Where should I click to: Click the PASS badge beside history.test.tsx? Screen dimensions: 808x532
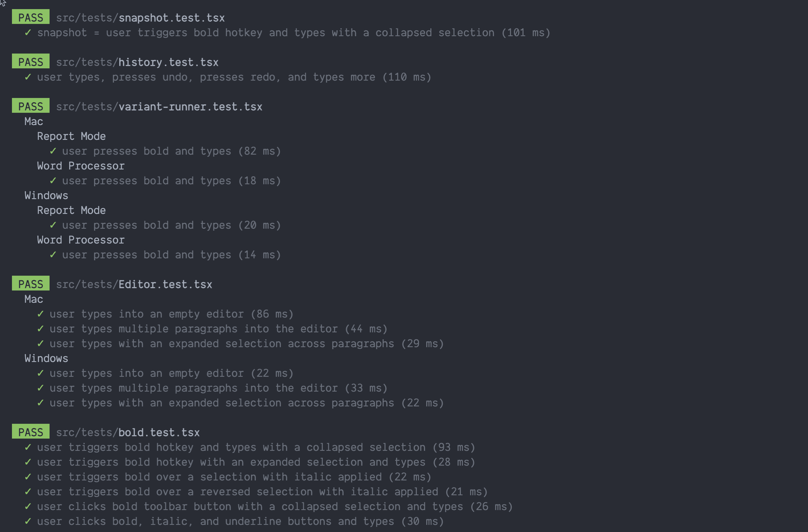[30, 62]
